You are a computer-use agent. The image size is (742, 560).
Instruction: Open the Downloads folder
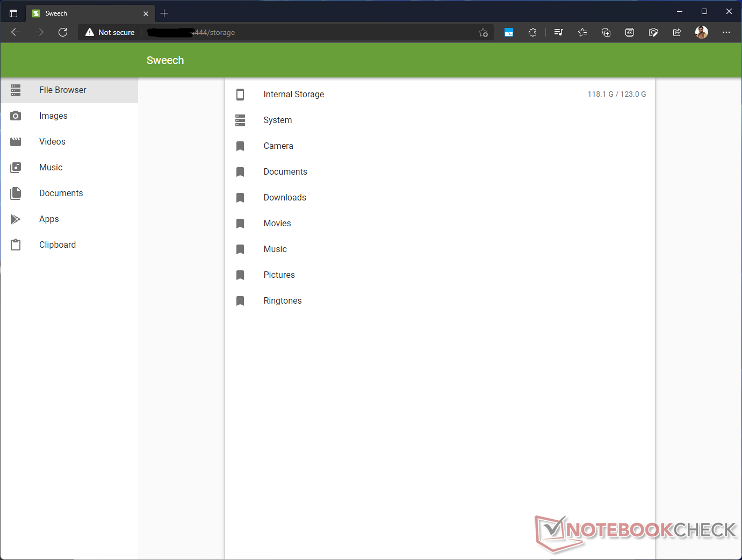[440, 198]
